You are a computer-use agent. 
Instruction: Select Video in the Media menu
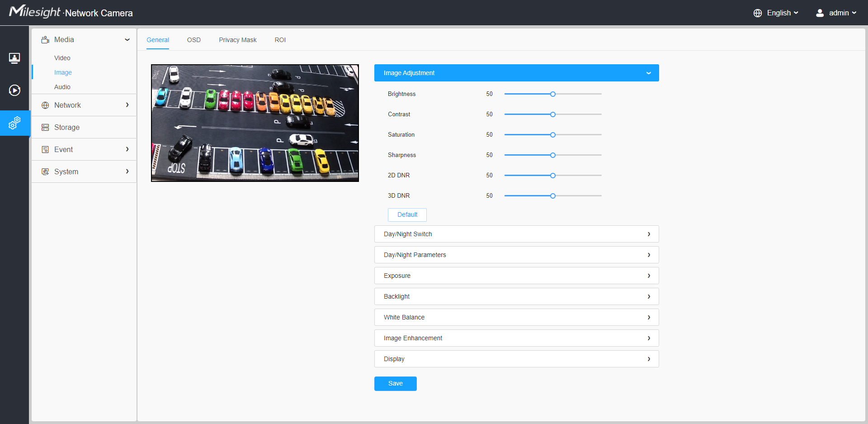[x=62, y=58]
